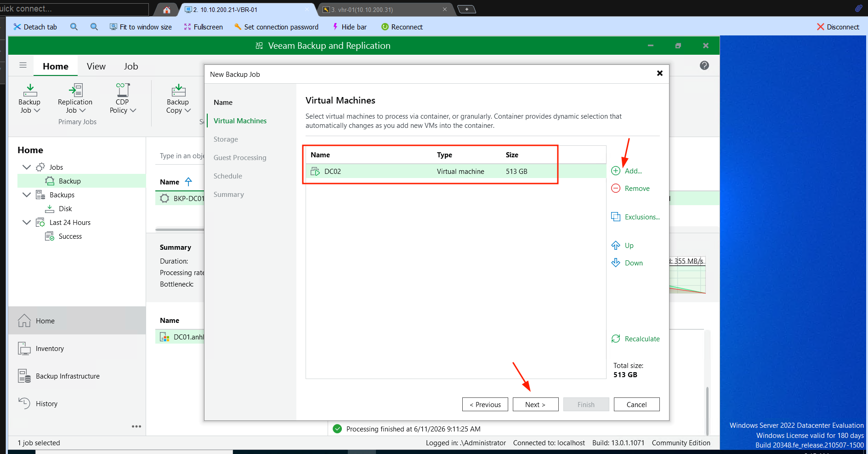
Task: Open the Backup Job ribbon button
Action: point(29,98)
